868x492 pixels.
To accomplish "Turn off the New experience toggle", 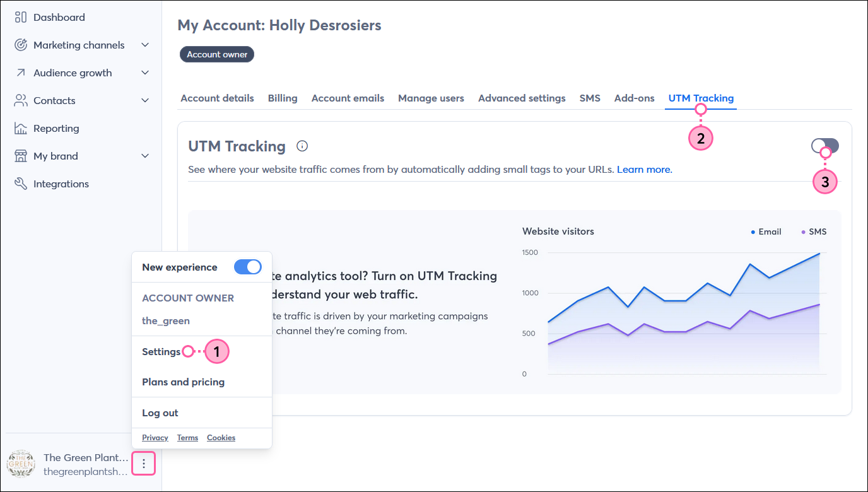I will tap(248, 267).
